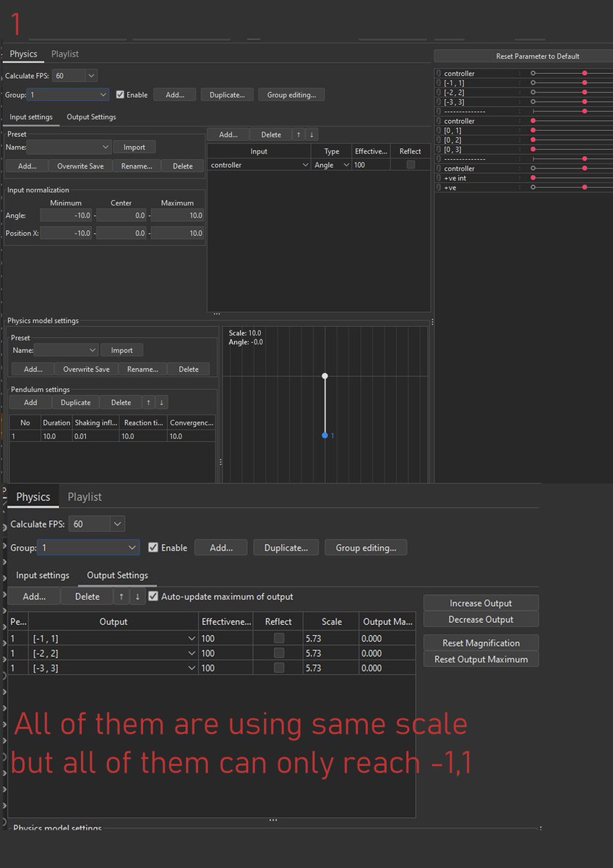Toggle Reflect checkbox for the [-2 , 2] output row
The width and height of the screenshot is (613, 868).
click(279, 653)
